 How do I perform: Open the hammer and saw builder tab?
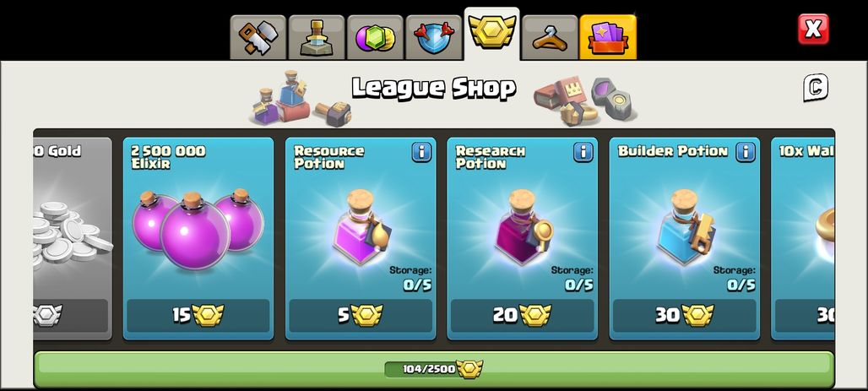[258, 37]
